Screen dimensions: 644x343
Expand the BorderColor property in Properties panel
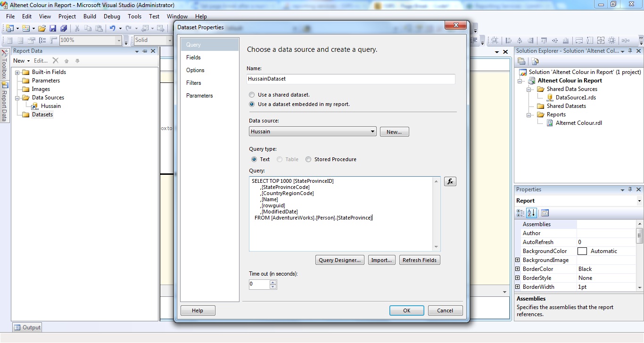point(517,269)
